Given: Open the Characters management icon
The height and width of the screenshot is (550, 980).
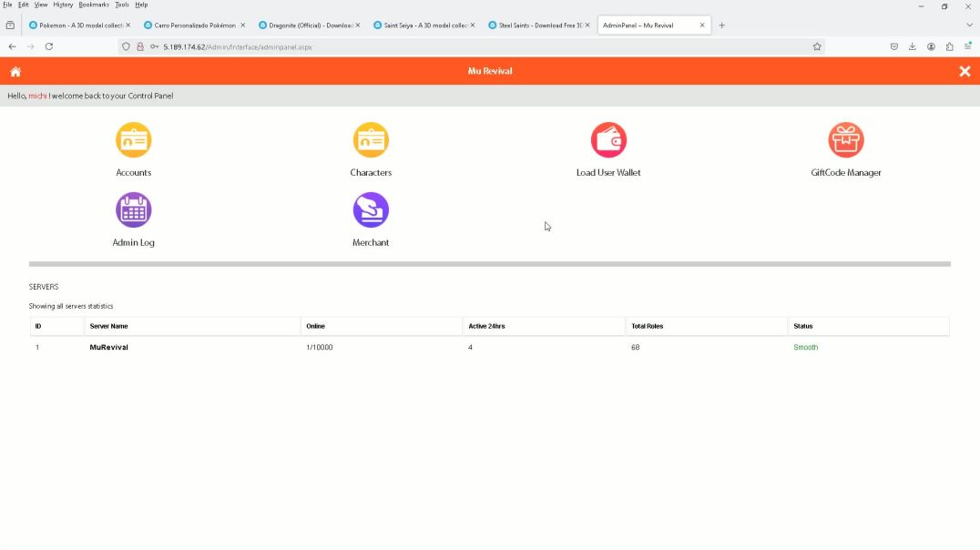Looking at the screenshot, I should click(371, 140).
